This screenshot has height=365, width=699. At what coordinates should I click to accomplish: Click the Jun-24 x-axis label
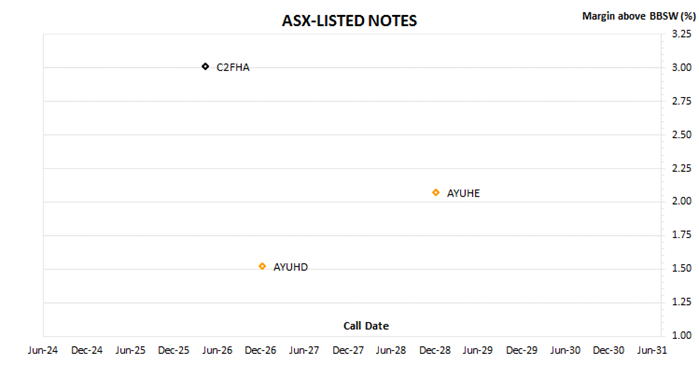pos(43,351)
